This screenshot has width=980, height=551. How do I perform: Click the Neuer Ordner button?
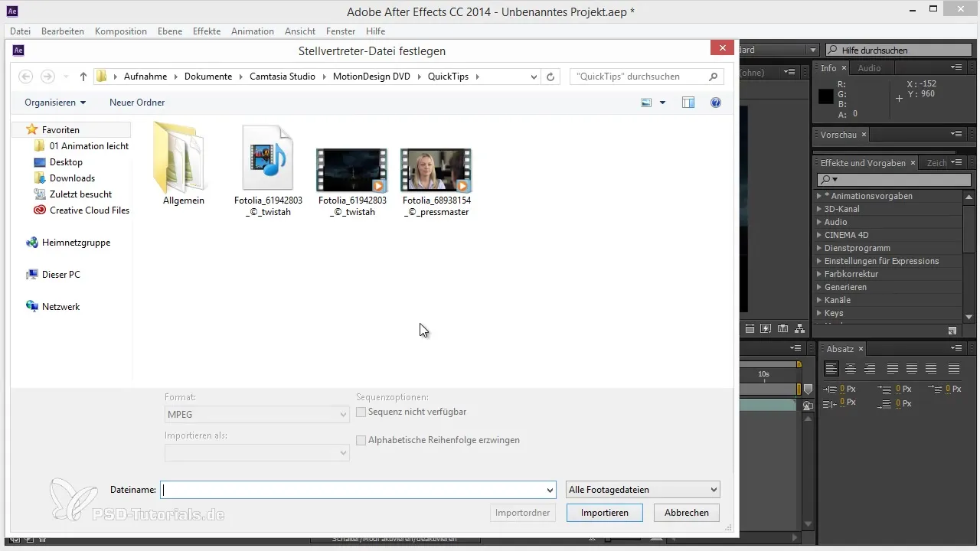[137, 103]
